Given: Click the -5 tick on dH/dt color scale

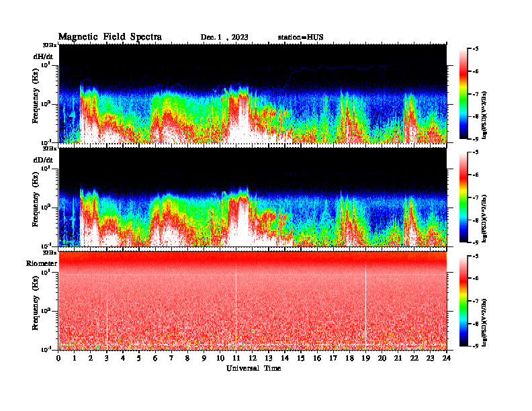Looking at the screenshot, I should pos(476,49).
